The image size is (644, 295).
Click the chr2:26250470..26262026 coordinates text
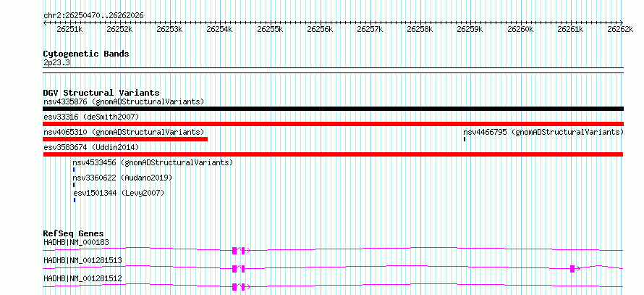(93, 16)
